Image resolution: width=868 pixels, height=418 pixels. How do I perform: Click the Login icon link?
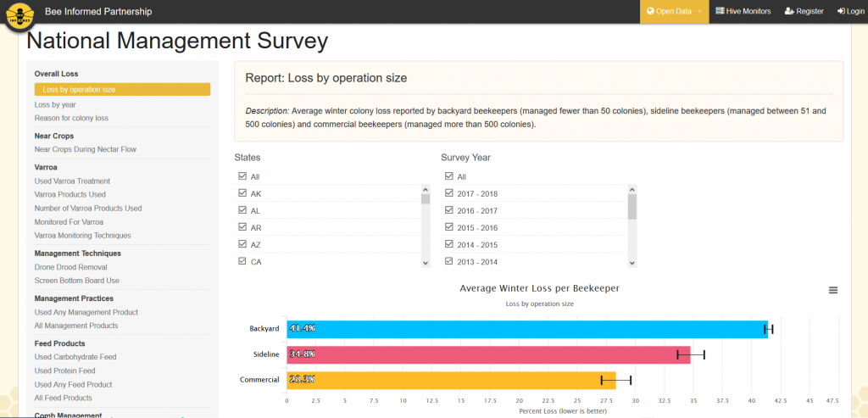coord(850,11)
